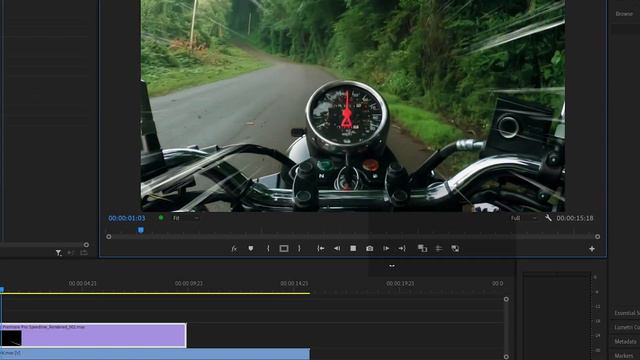Click left handle of monitor zoom scrollbar
The width and height of the screenshot is (640, 360).
click(x=109, y=237)
